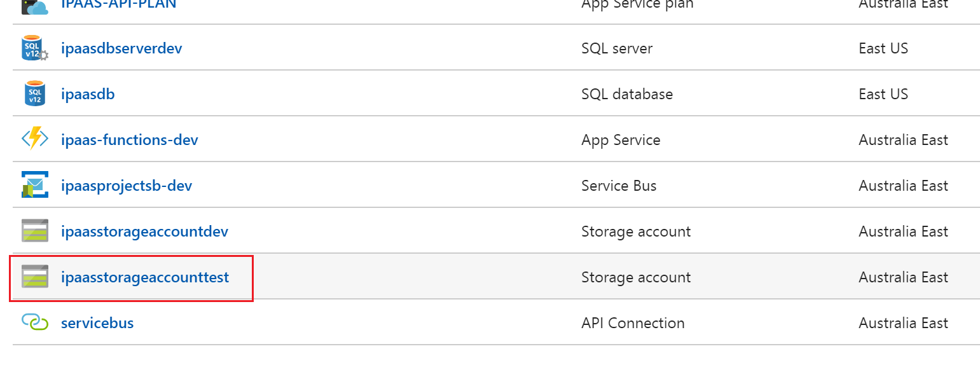Click the SQL server type cell
The width and height of the screenshot is (980, 372).
[616, 48]
